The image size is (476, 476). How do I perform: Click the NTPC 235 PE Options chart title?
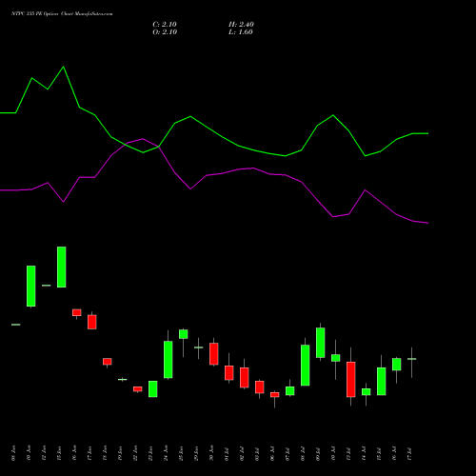click(62, 14)
